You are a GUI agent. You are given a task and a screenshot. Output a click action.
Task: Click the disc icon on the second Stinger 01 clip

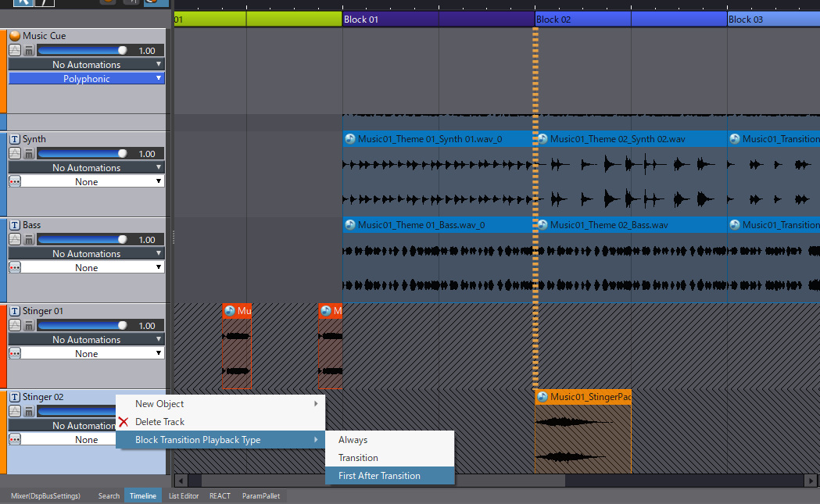326,311
